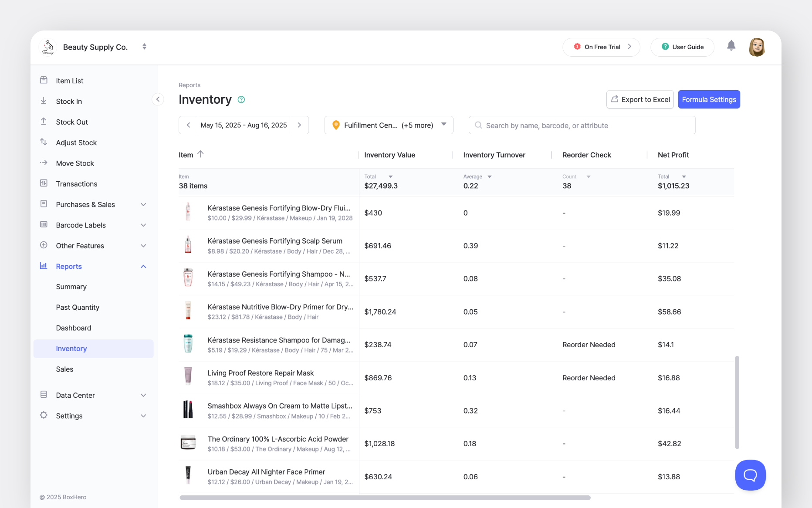Click the Barcode Labels icon
Image resolution: width=812 pixels, height=508 pixels.
click(44, 225)
